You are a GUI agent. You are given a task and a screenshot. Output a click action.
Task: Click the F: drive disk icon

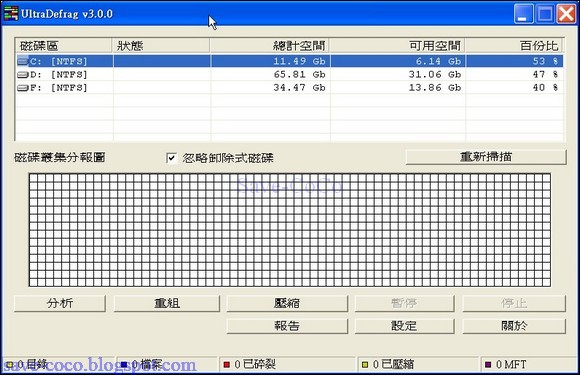23,88
